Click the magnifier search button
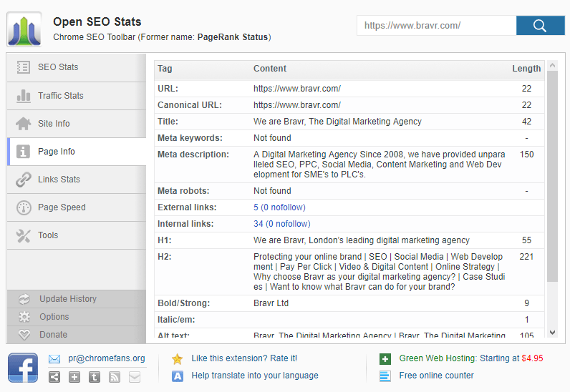This screenshot has width=570, height=392. pos(540,26)
